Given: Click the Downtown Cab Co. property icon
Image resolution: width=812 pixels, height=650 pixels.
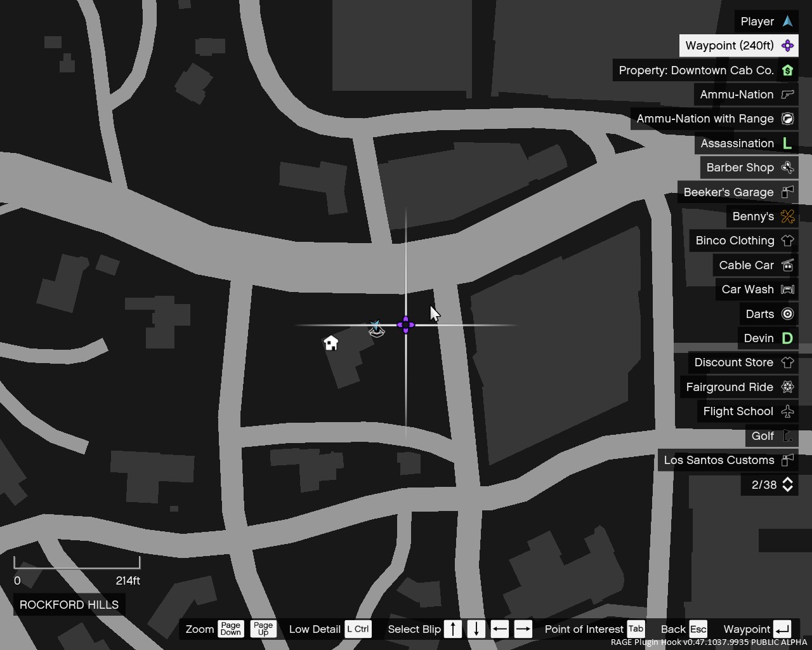Looking at the screenshot, I should (787, 70).
